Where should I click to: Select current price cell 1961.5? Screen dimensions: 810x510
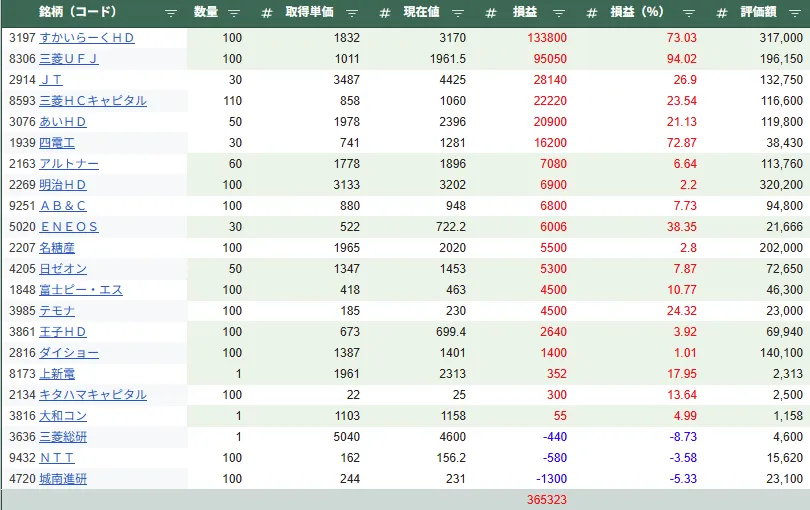447,59
